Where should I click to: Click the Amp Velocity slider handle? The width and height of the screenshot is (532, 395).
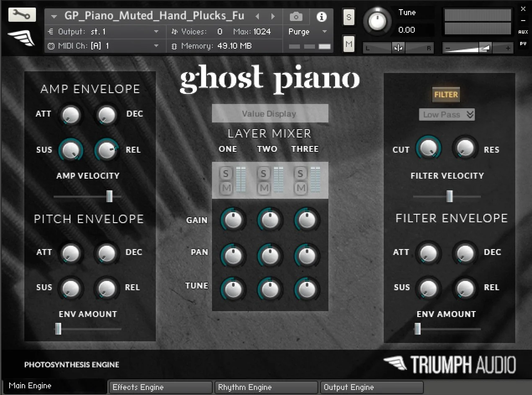(110, 196)
